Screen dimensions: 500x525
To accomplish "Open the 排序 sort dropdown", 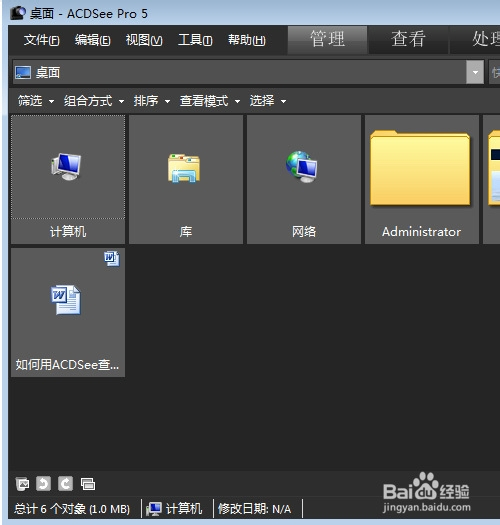I will pyautogui.click(x=152, y=101).
